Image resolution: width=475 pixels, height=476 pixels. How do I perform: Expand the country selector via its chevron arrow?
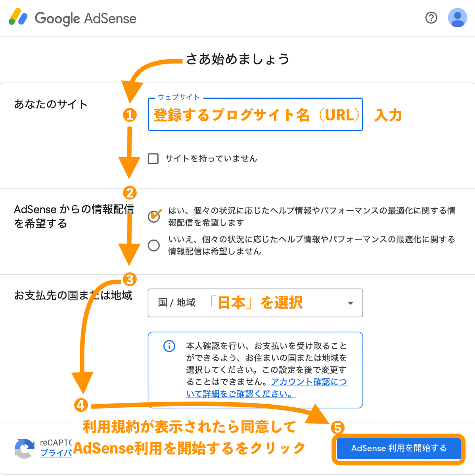(x=350, y=303)
